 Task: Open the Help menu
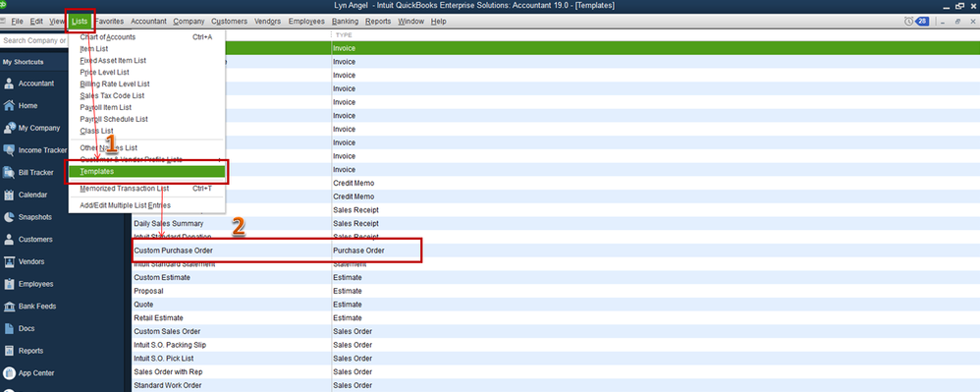[x=438, y=22]
